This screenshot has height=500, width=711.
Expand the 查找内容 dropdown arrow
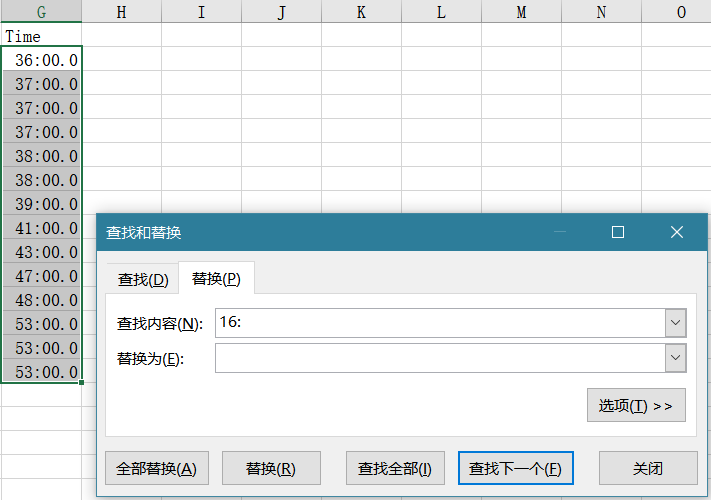pos(675,323)
